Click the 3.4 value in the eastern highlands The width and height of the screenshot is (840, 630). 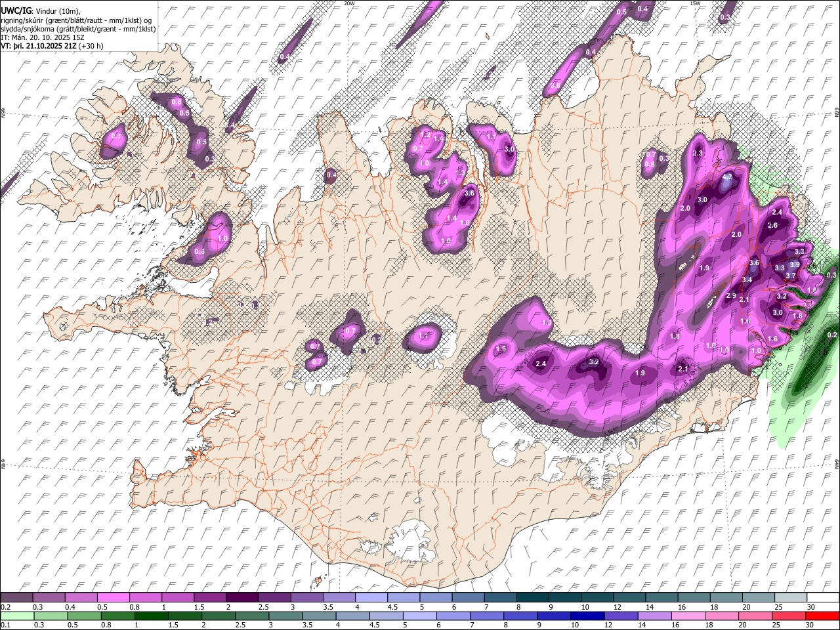[747, 280]
